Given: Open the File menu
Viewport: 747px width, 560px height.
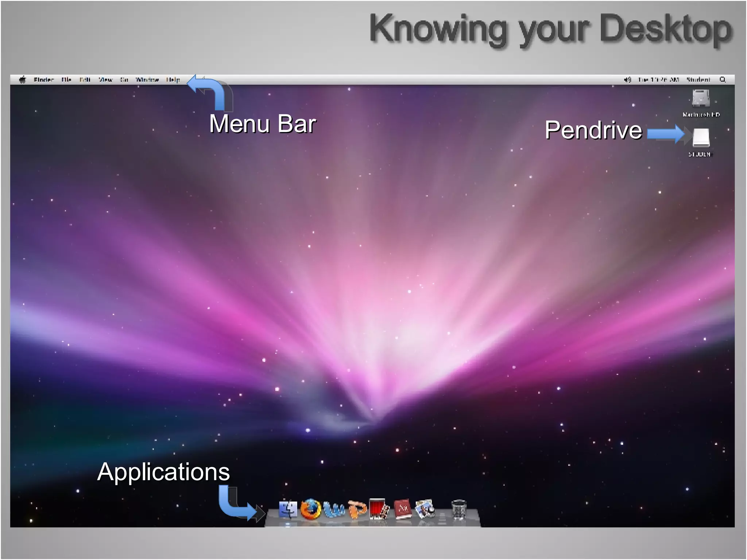Looking at the screenshot, I should [x=66, y=79].
